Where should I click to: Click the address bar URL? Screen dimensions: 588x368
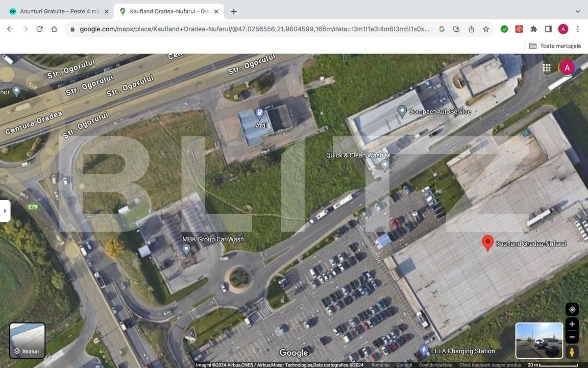[x=254, y=29]
